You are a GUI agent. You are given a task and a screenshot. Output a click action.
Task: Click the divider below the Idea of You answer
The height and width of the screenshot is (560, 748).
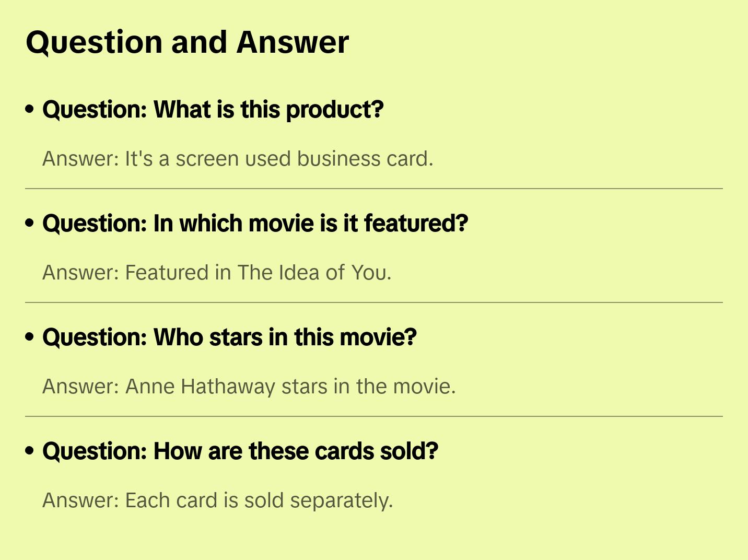pyautogui.click(x=374, y=302)
